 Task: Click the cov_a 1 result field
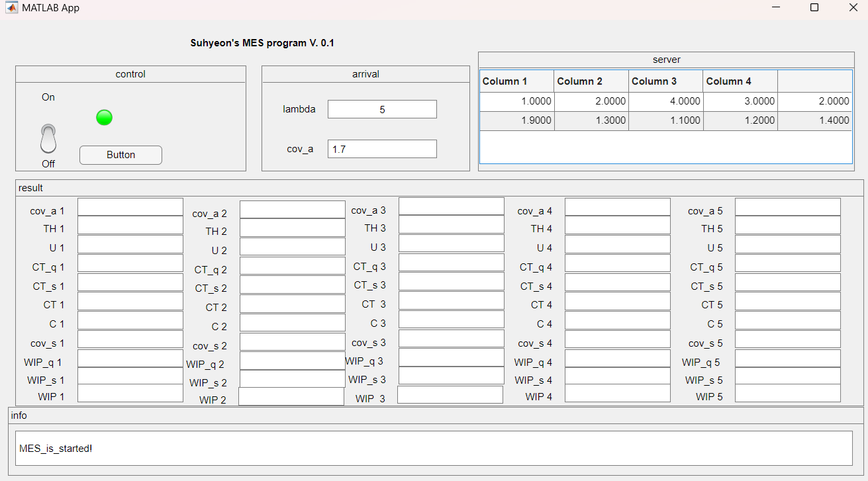pos(130,207)
